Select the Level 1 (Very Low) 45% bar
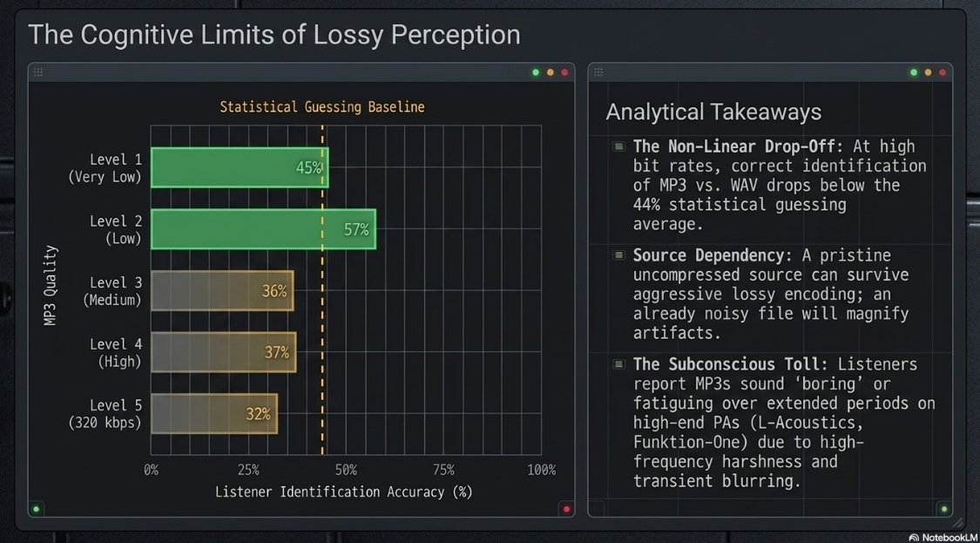The height and width of the screenshot is (543, 980). click(240, 167)
